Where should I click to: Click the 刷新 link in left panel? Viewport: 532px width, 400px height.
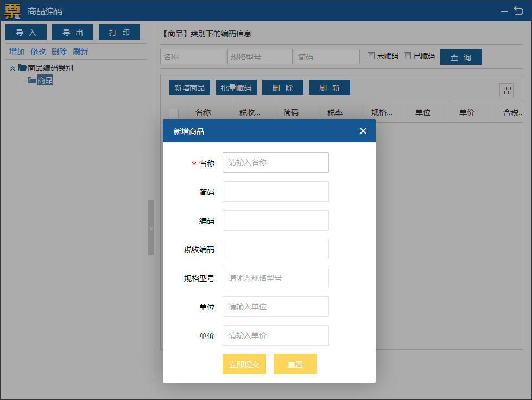click(80, 52)
